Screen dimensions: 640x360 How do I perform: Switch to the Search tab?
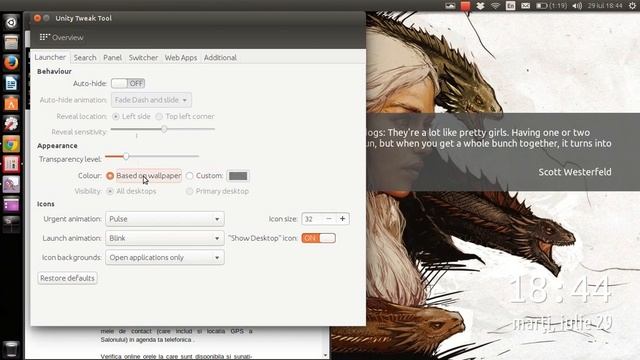85,58
